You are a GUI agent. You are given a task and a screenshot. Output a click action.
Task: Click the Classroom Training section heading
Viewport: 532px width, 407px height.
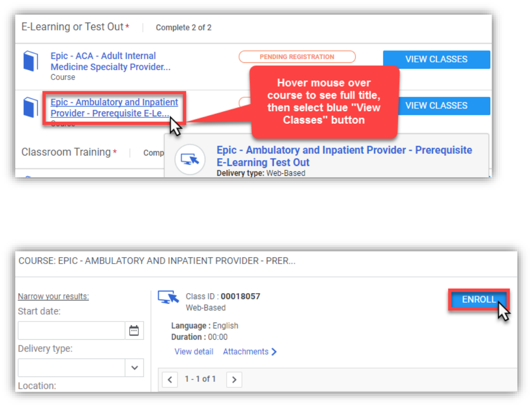coord(66,152)
